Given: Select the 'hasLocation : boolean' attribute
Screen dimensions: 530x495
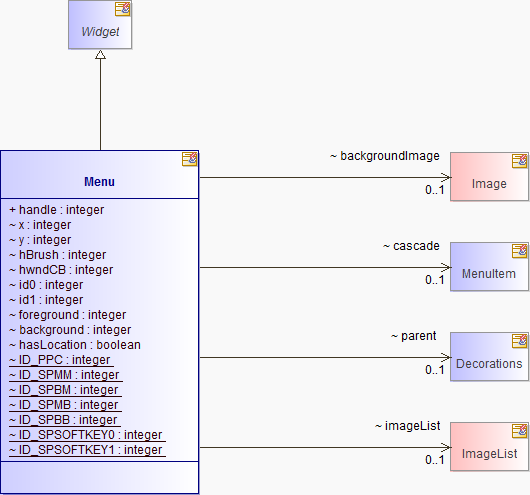Looking at the screenshot, I should pyautogui.click(x=75, y=345).
